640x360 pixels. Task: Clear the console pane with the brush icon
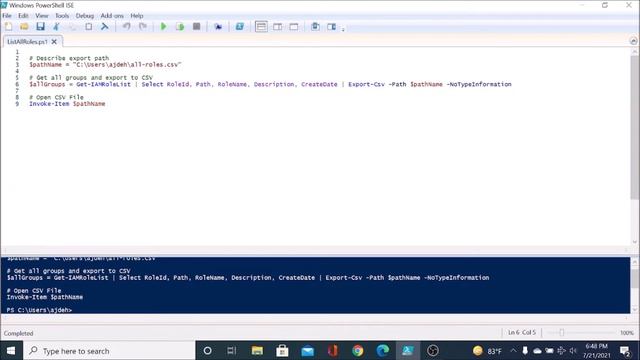coord(105,27)
